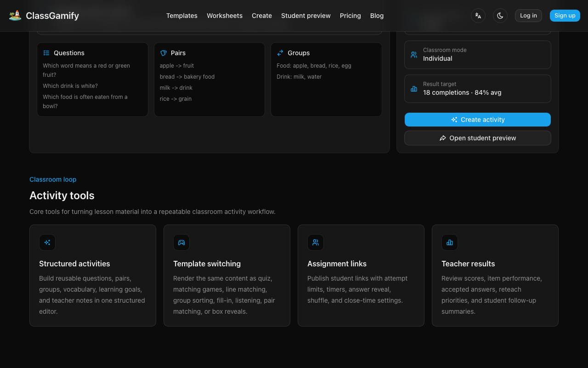The image size is (588, 368).
Task: Open the Pricing page
Action: (x=351, y=16)
